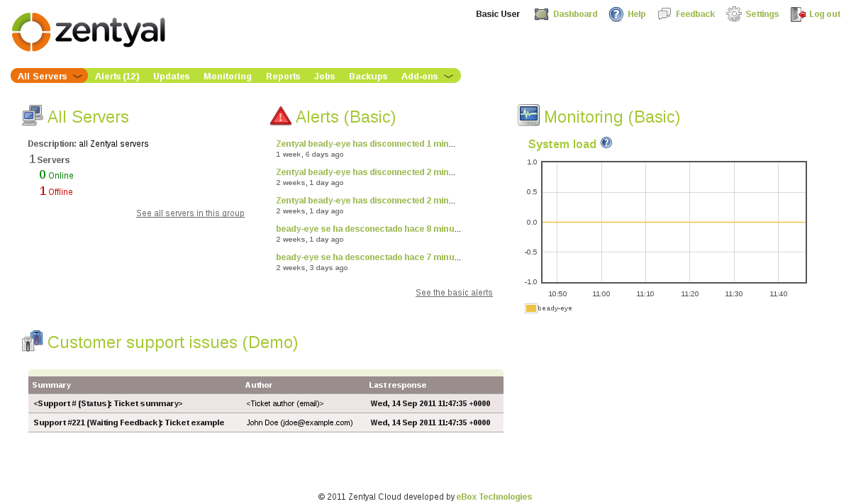
Task: Open alert 'Zentyal beady-eye has disconnected 2 min' dated 2 weeks, 1 day ago (upper)
Action: (x=365, y=172)
